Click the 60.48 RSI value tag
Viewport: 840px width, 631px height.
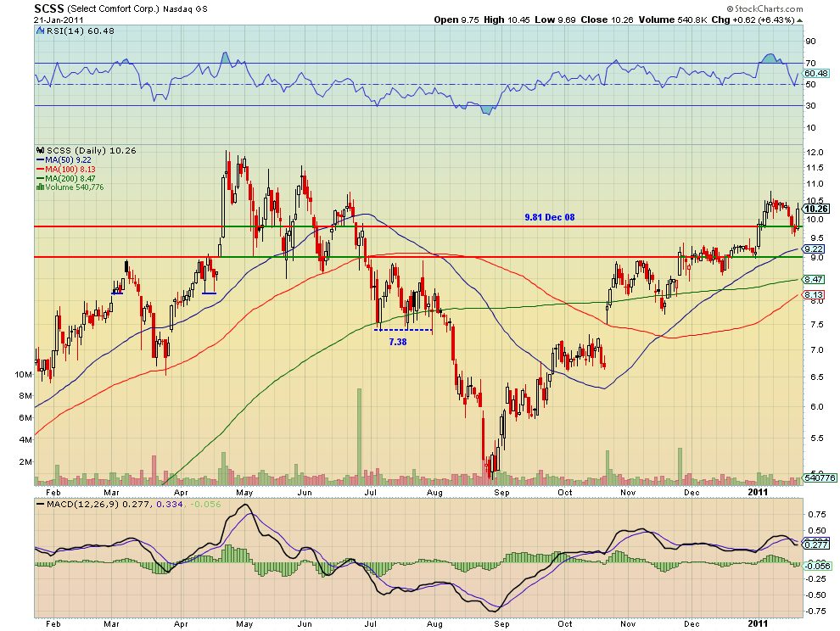click(816, 74)
